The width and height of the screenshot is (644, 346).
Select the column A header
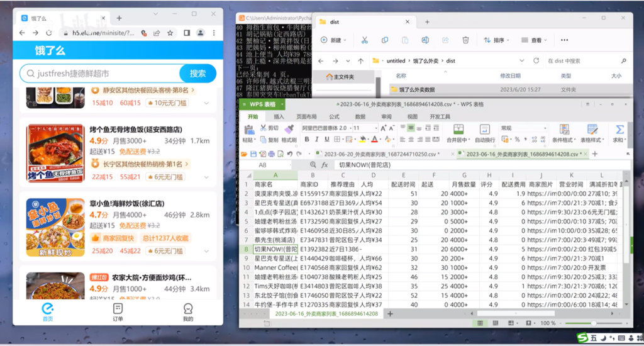[x=275, y=175]
